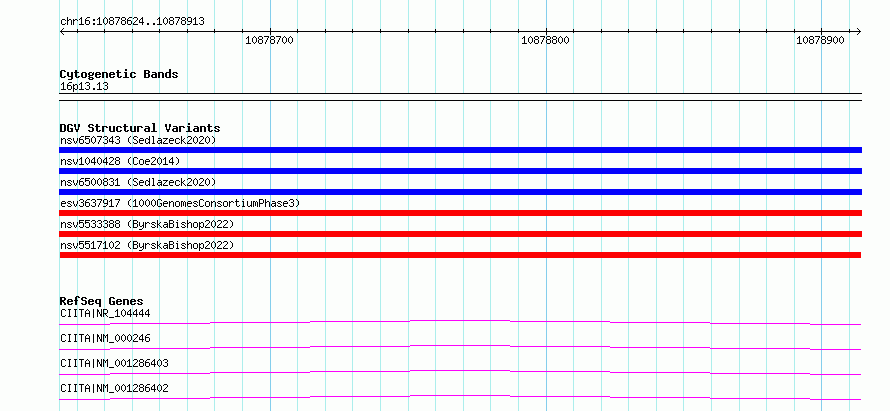This screenshot has width=890, height=411.
Task: Click the magenta line for CIITA|NM_000246
Action: click(460, 347)
